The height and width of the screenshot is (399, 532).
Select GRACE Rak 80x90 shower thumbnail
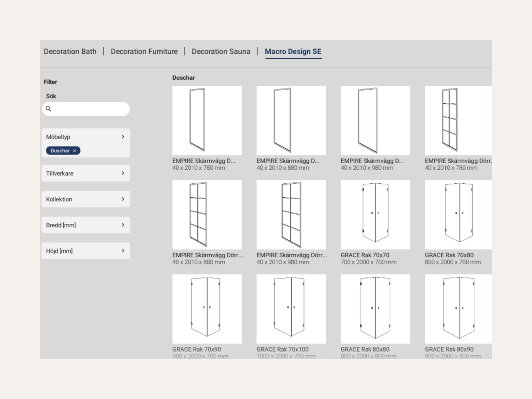coord(458,309)
